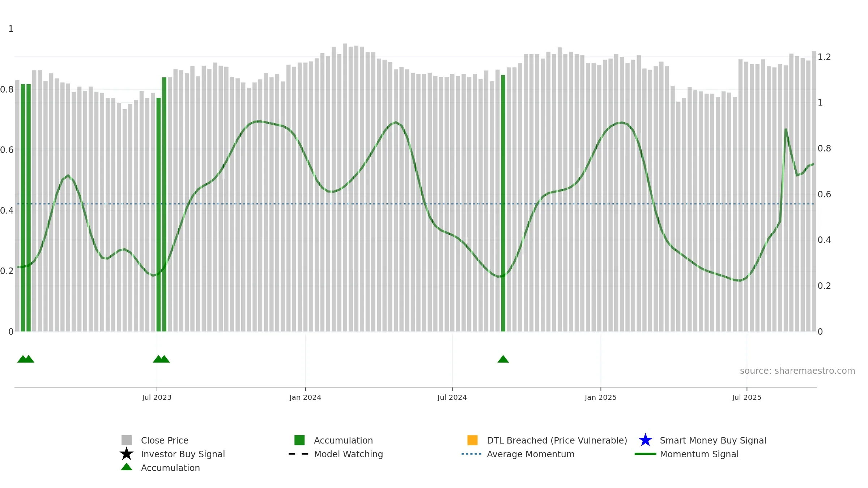Click the Jul 2023 axis label
Image resolution: width=868 pixels, height=488 pixels.
[x=157, y=398]
